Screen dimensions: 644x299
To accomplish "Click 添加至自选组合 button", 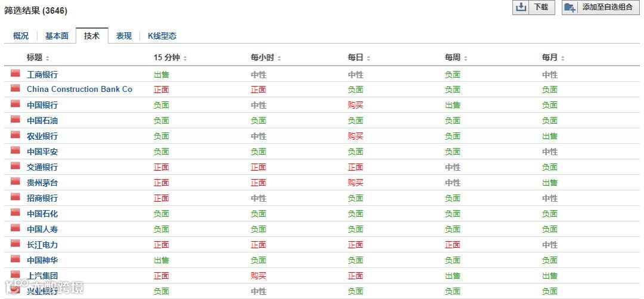I will click(600, 7).
